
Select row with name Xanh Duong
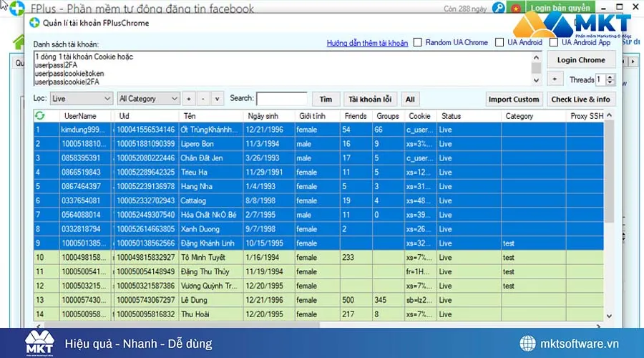point(318,229)
